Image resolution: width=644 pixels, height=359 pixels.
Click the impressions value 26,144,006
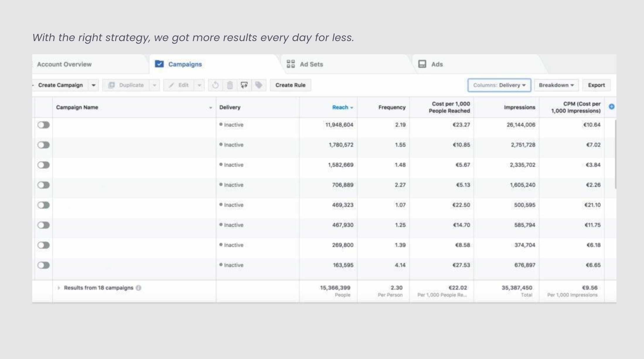[521, 125]
